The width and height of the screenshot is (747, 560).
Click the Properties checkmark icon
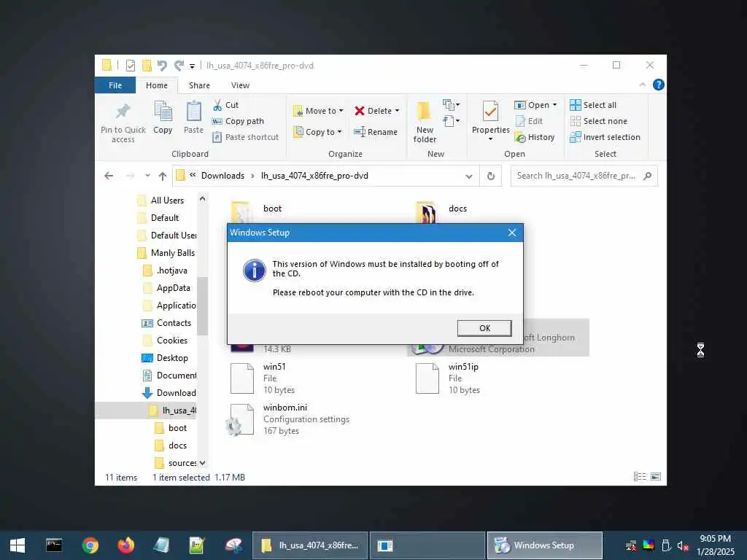491,112
